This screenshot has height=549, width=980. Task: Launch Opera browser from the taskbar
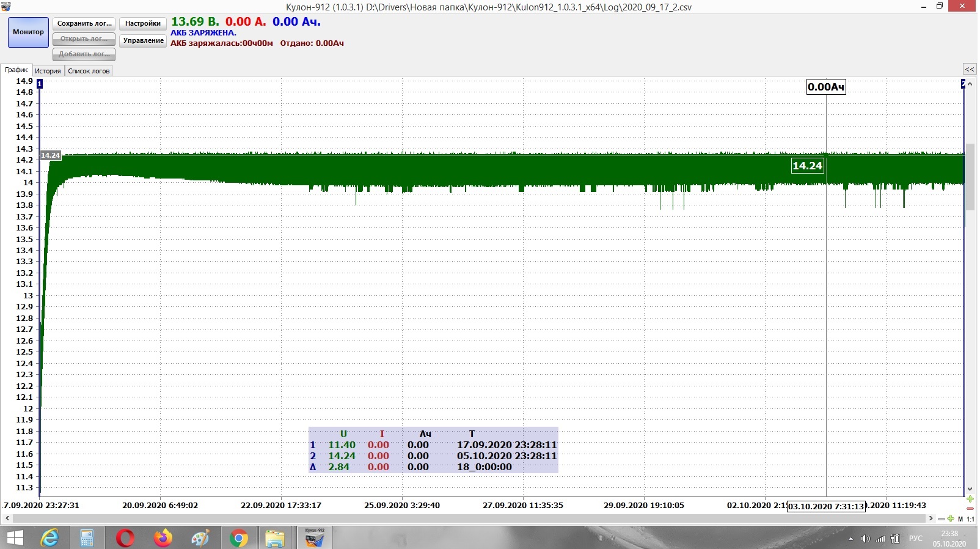[125, 538]
